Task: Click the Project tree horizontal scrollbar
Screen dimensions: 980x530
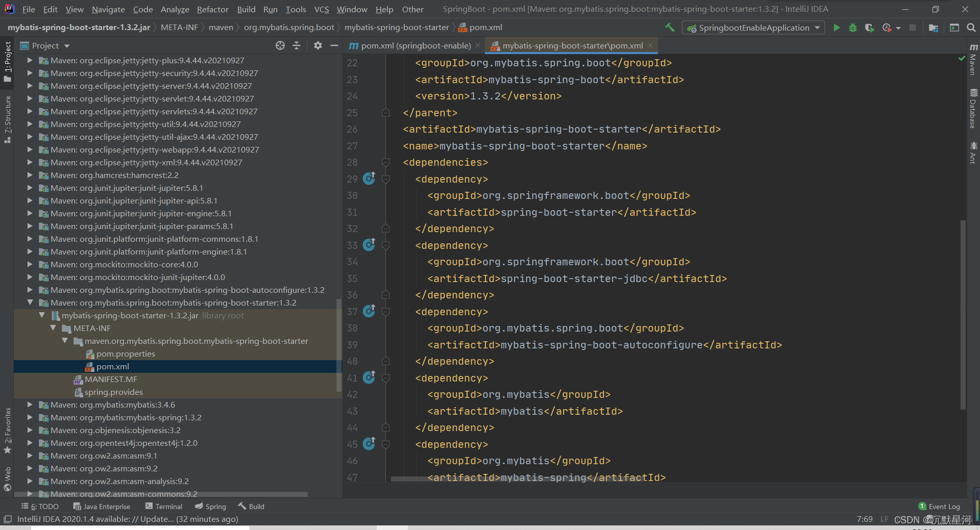Action: 161,494
